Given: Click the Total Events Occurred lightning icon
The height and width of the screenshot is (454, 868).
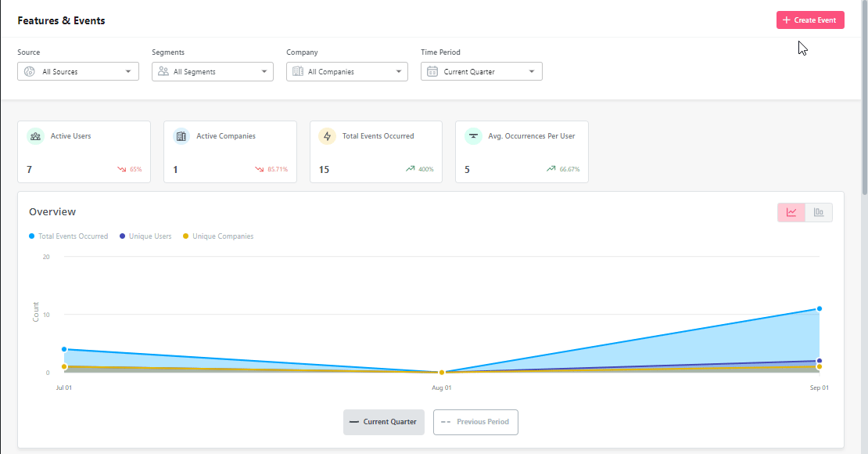Looking at the screenshot, I should (x=327, y=135).
